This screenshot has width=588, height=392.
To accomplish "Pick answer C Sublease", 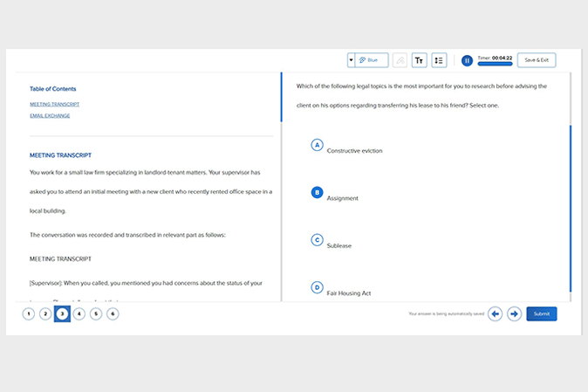I will coord(318,240).
